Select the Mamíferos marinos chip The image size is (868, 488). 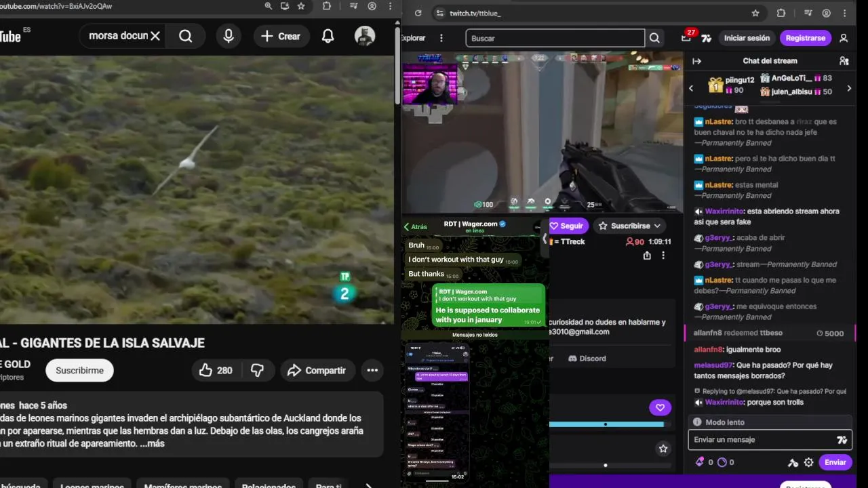(x=183, y=483)
